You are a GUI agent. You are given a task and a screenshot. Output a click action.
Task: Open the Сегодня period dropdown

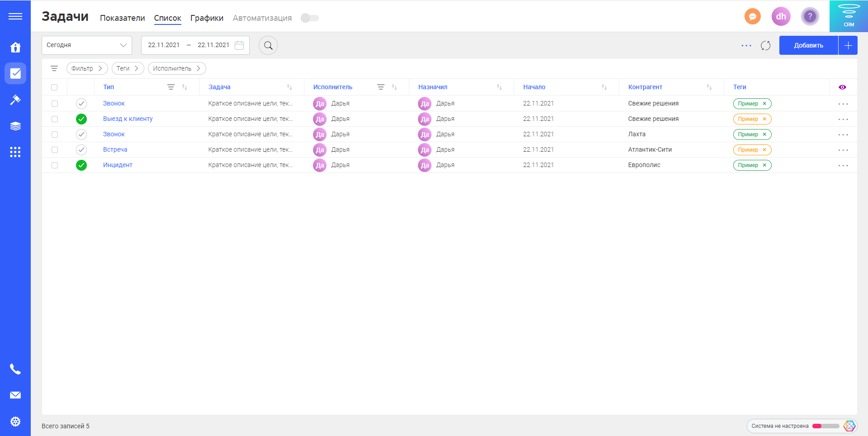(87, 45)
